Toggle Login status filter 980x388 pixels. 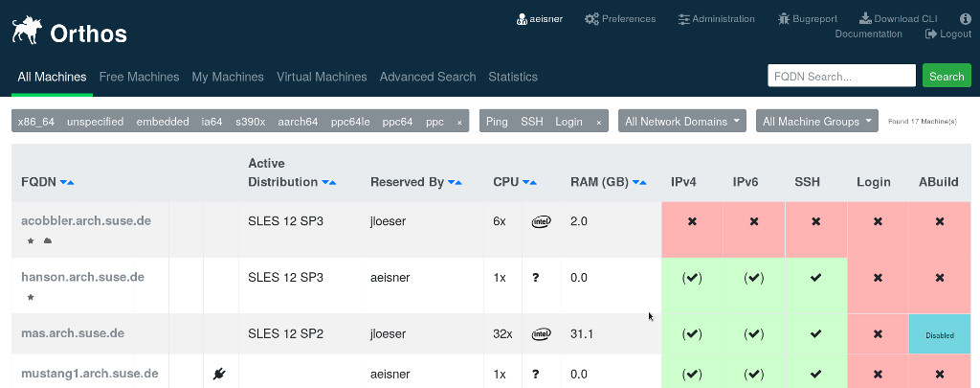[x=568, y=122]
